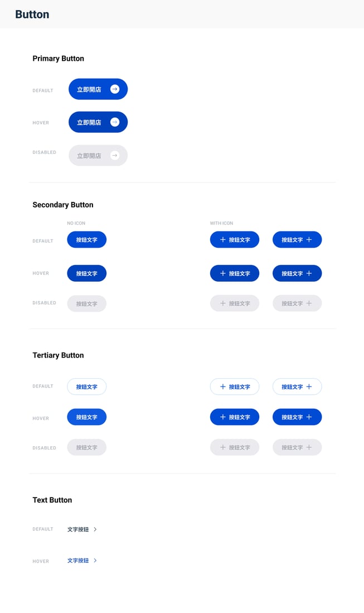This screenshot has height=613, width=364.
Task: Click the default 文字按鈕 text link
Action: tap(78, 529)
